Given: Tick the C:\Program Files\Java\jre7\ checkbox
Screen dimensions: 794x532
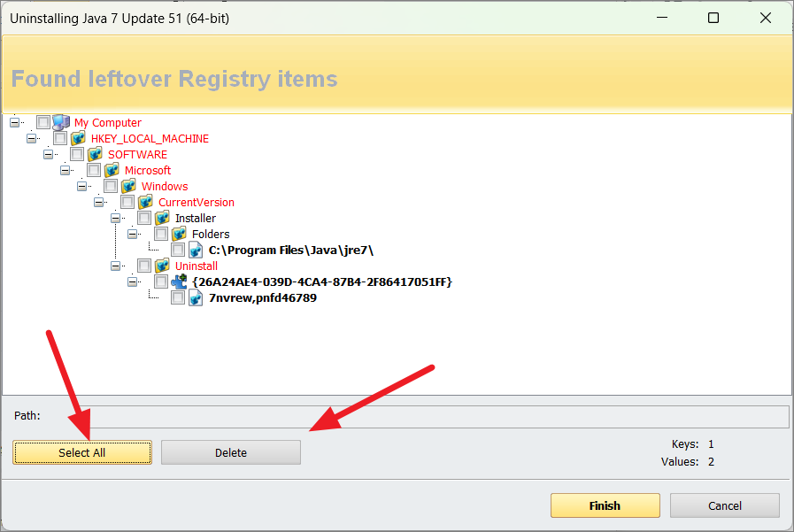Looking at the screenshot, I should pyautogui.click(x=178, y=250).
